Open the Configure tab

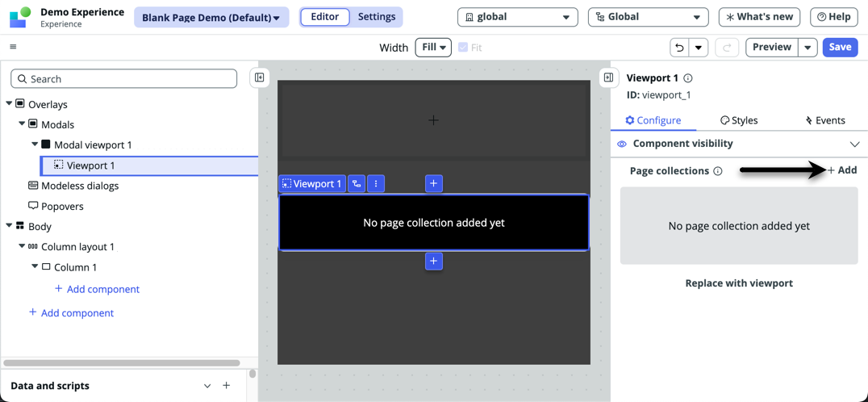(653, 120)
